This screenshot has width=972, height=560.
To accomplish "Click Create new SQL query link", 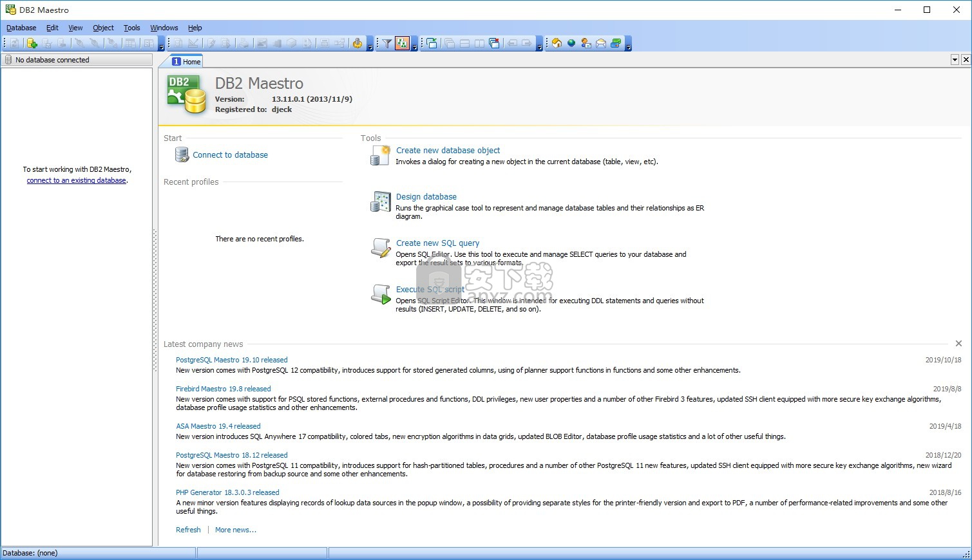I will pos(437,243).
